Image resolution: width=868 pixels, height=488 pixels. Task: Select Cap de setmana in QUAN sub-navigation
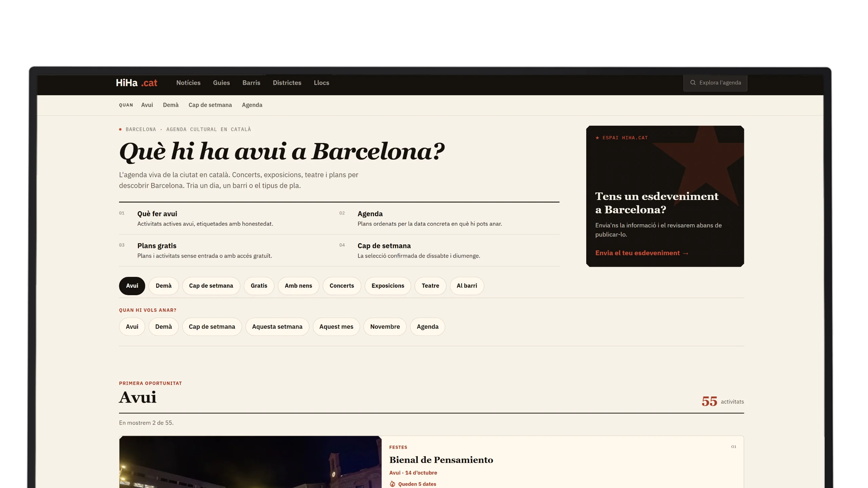(x=210, y=105)
